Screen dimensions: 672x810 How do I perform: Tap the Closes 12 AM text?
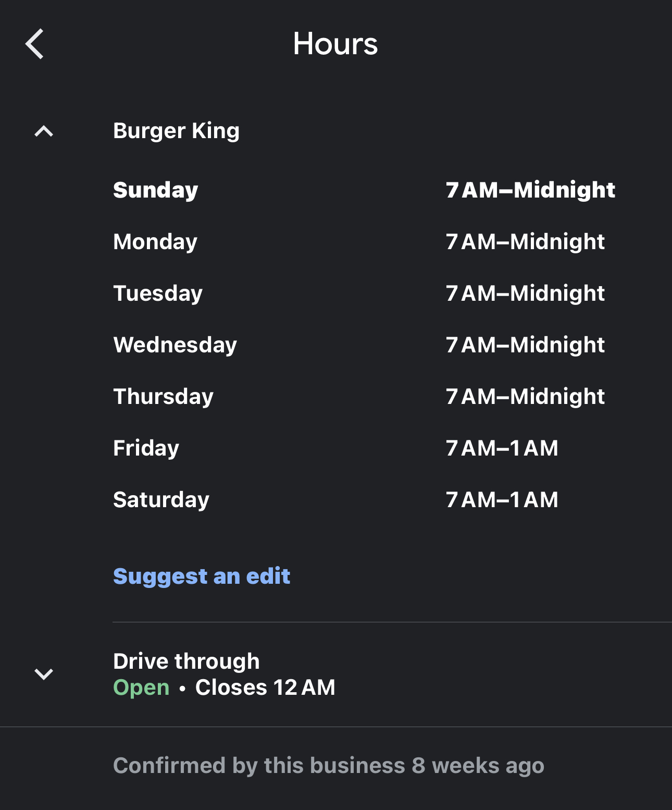pyautogui.click(x=265, y=688)
